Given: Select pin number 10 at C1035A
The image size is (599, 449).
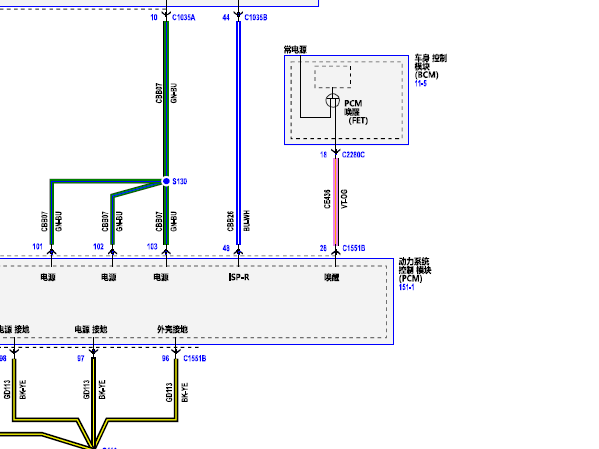Looking at the screenshot, I should [154, 17].
